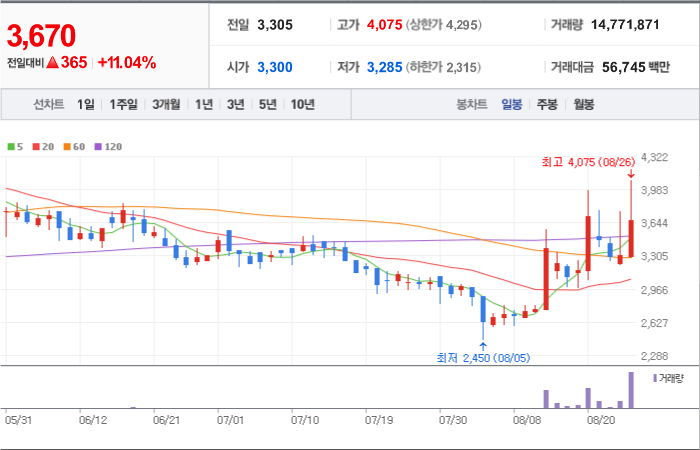The width and height of the screenshot is (700, 450).
Task: Switch to the 5년 chart range
Action: [x=268, y=104]
